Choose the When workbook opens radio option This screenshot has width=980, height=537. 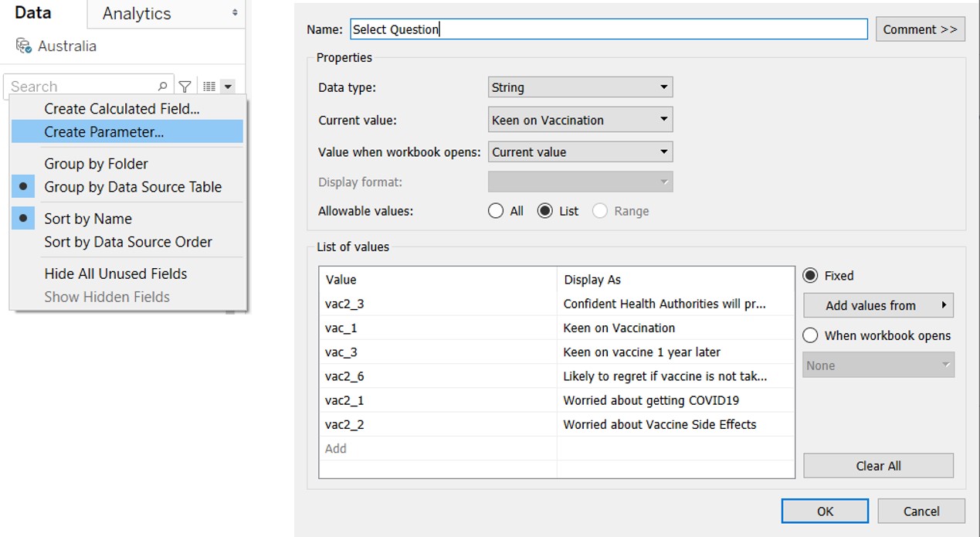point(809,335)
